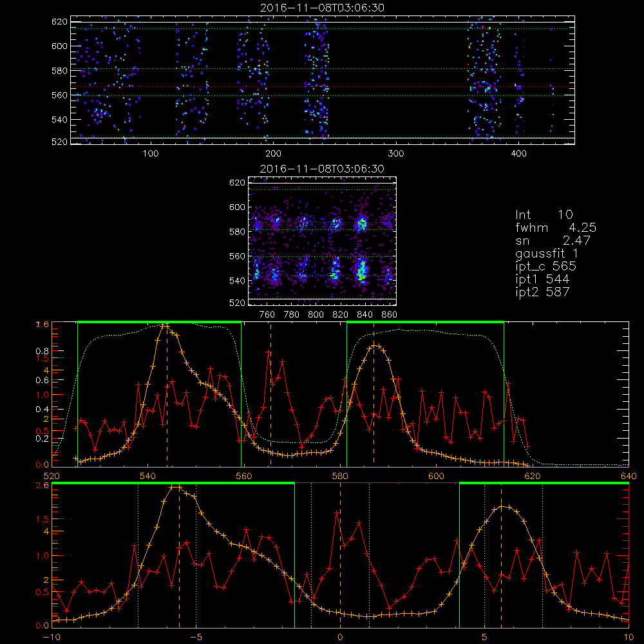
Task: Click the 'ipt_c 565' label
Action: pyautogui.click(x=546, y=266)
